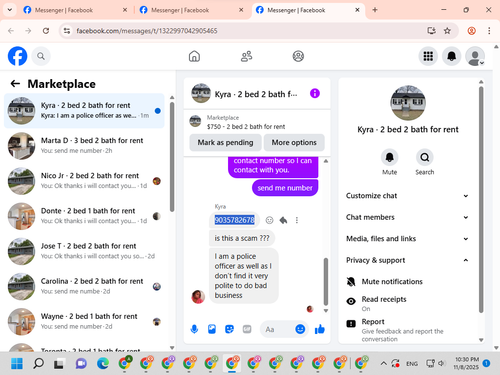Reload the page with the refresh icon
This screenshot has width=500, height=375.
tap(46, 31)
